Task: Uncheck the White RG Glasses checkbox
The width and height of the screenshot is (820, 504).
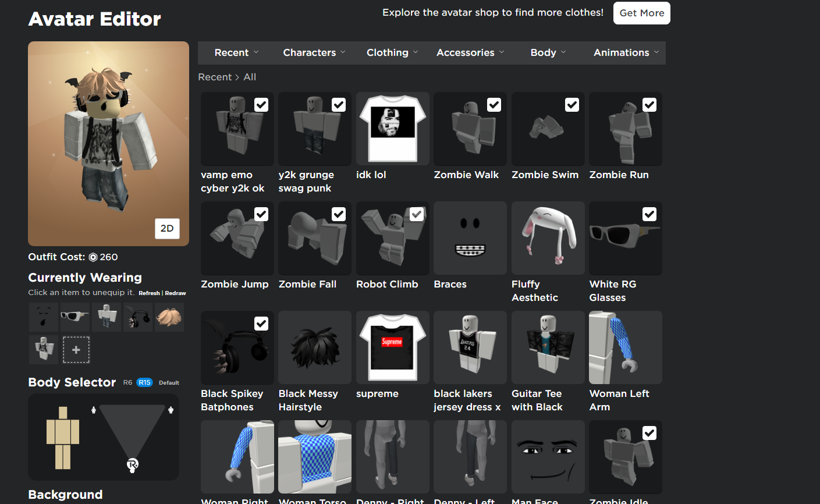Action: [649, 214]
